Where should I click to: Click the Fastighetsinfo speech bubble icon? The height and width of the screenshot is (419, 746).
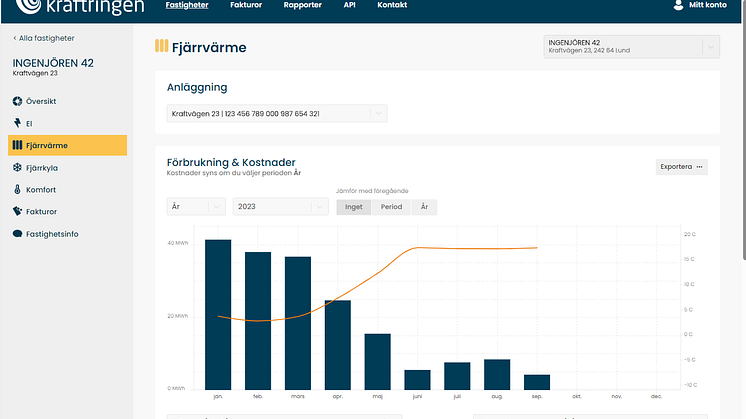click(17, 234)
